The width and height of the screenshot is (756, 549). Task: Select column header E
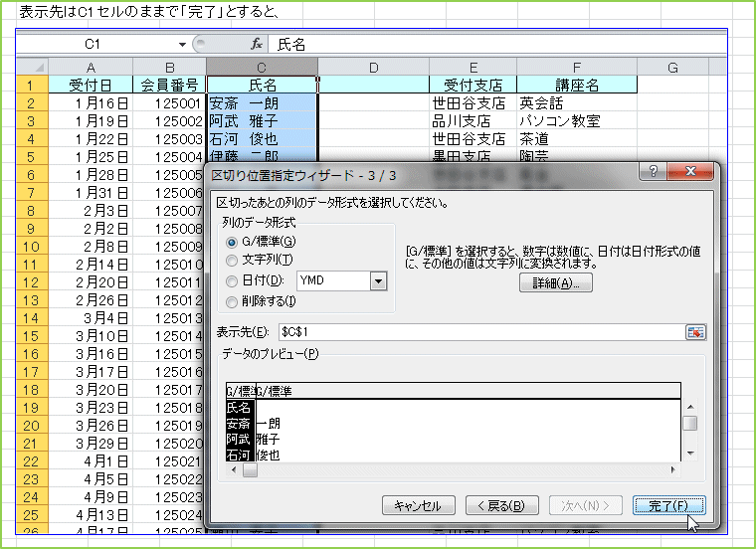tap(472, 67)
